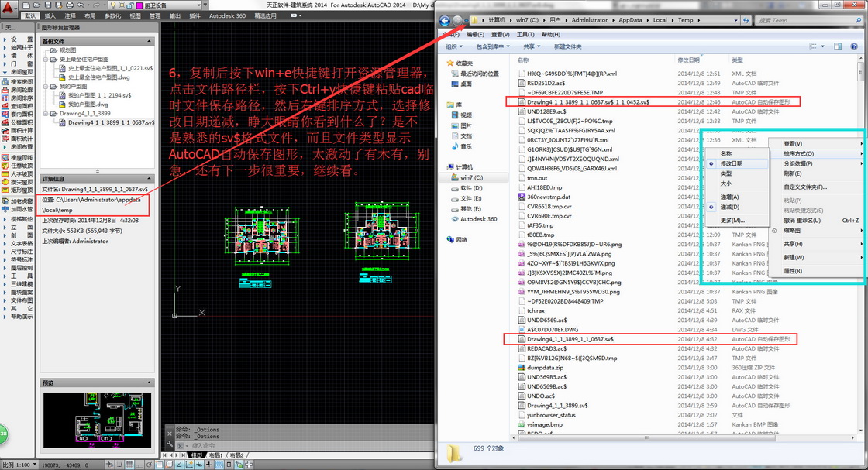Collapse the 史上最全住宅户型图 tree node
Screen dimensions: 868x470
click(x=46, y=59)
